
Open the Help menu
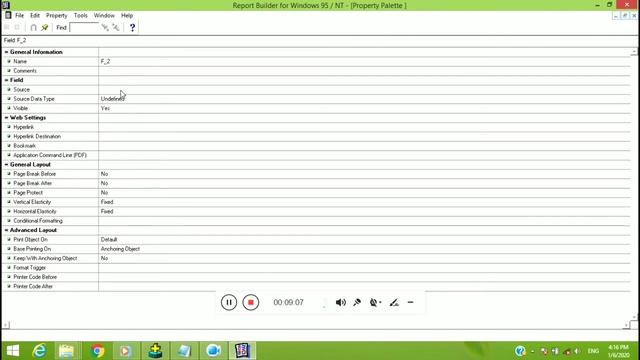coord(127,15)
